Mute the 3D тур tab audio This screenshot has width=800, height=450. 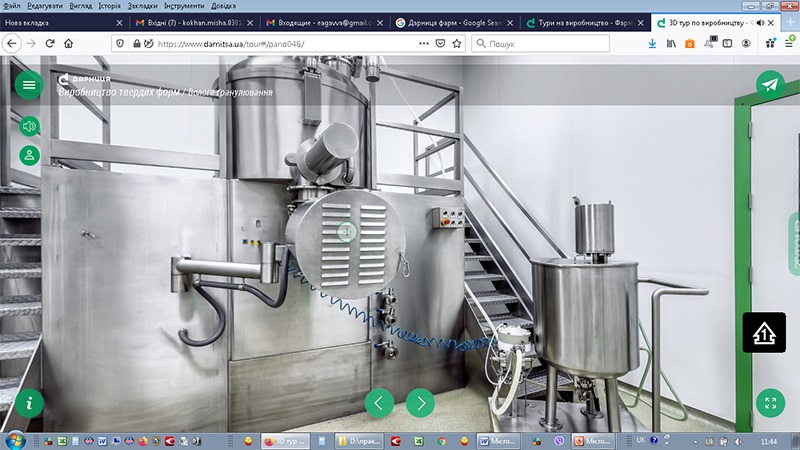pos(760,23)
